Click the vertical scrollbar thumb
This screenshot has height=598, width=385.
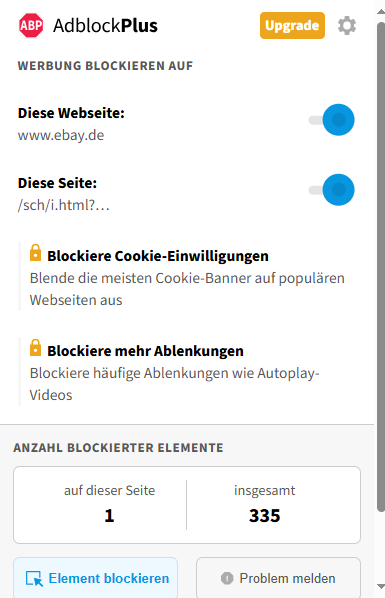click(381, 267)
